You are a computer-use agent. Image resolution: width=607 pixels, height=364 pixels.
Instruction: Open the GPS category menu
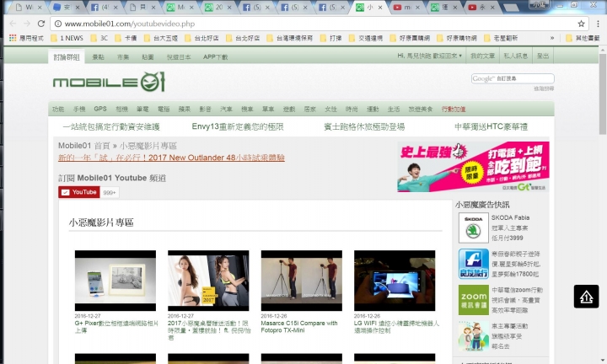click(100, 109)
